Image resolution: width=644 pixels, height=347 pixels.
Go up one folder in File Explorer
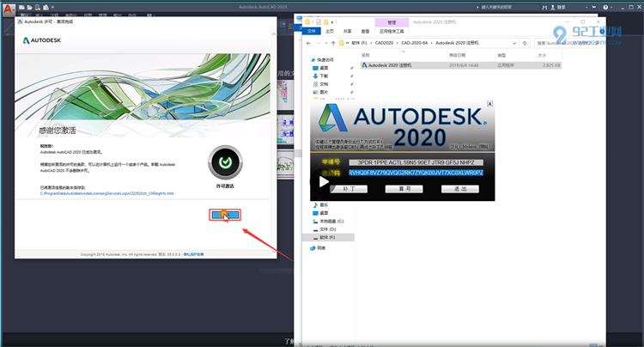pyautogui.click(x=333, y=43)
